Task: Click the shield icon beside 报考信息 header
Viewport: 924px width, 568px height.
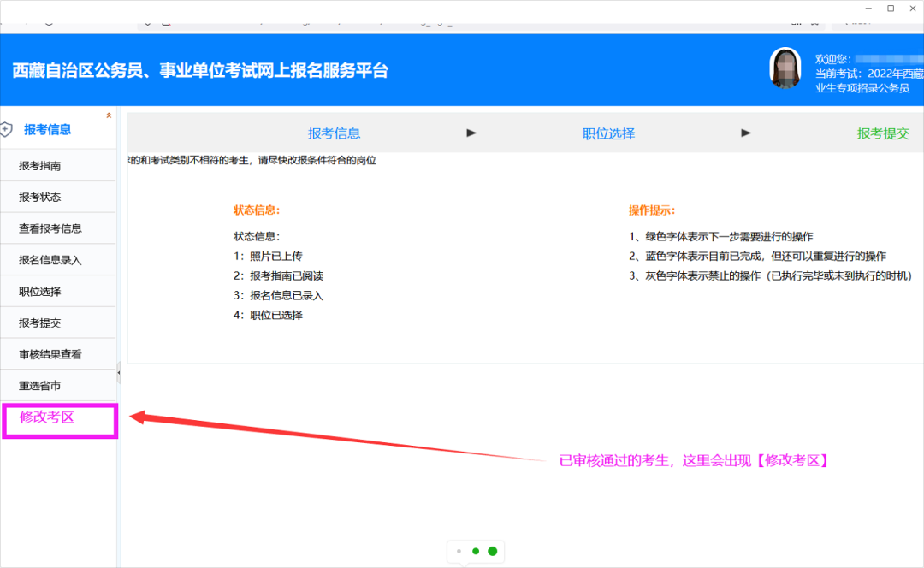Action: click(x=6, y=130)
